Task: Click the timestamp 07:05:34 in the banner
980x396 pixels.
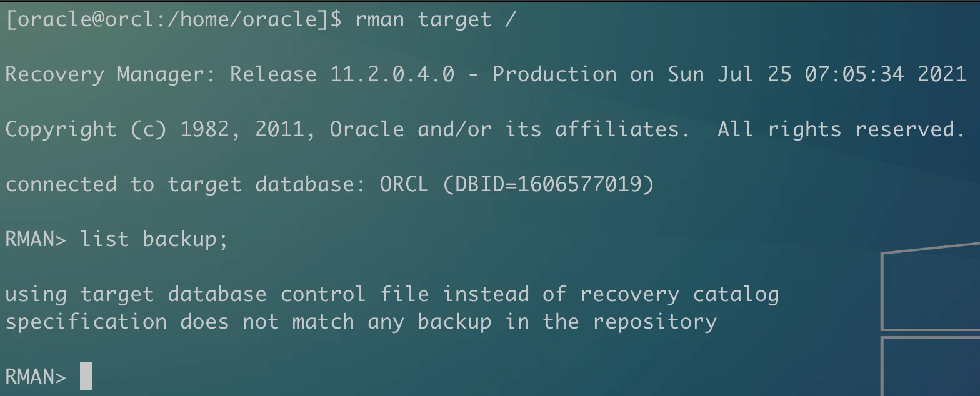Action: pyautogui.click(x=854, y=74)
